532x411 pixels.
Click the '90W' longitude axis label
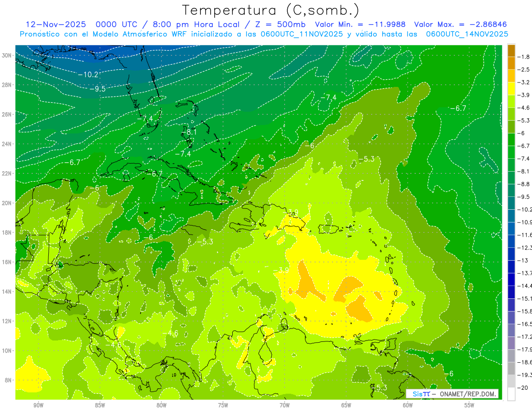click(x=38, y=406)
